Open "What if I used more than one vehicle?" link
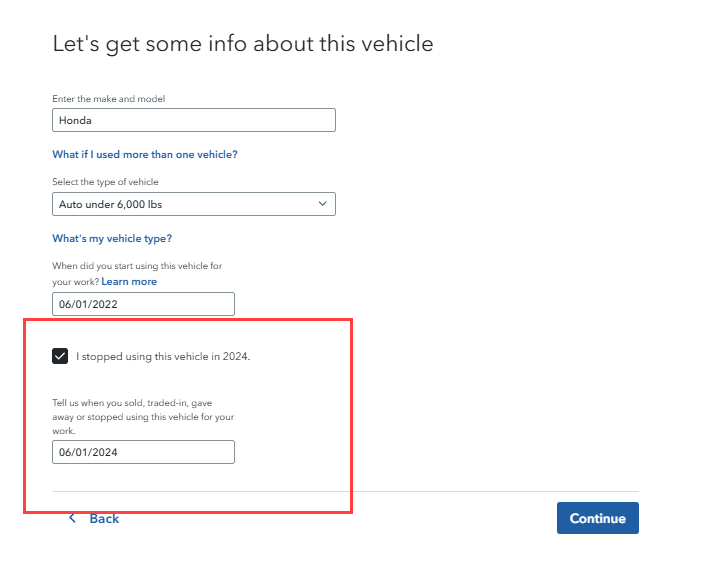Screen dimensions: 718x586 pyautogui.click(x=145, y=155)
